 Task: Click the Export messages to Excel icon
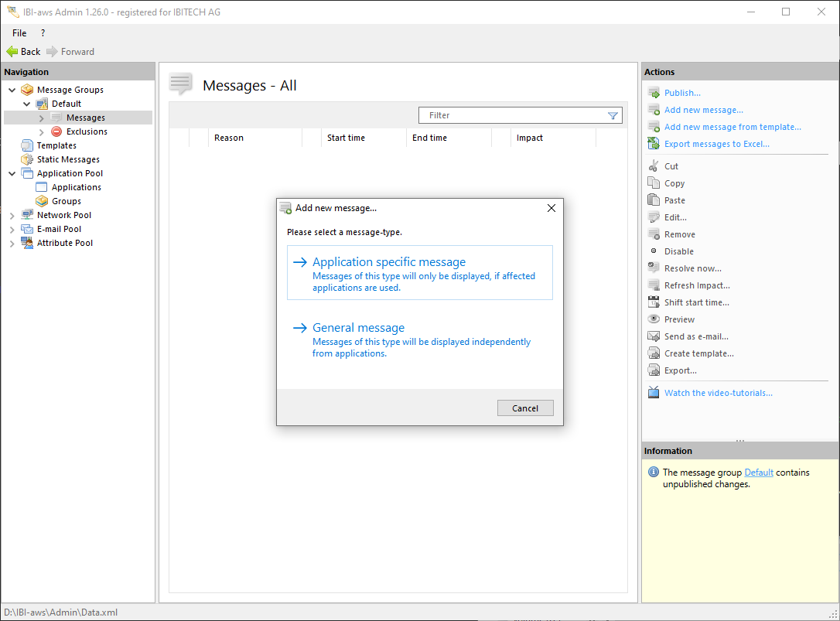[654, 144]
